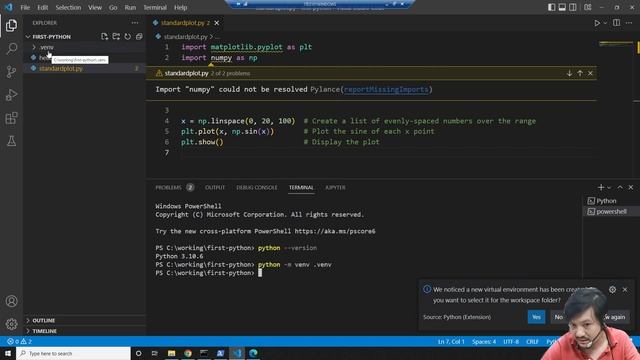640x360 pixels.
Task: Dismiss the virtual environment notification
Action: coord(625,289)
